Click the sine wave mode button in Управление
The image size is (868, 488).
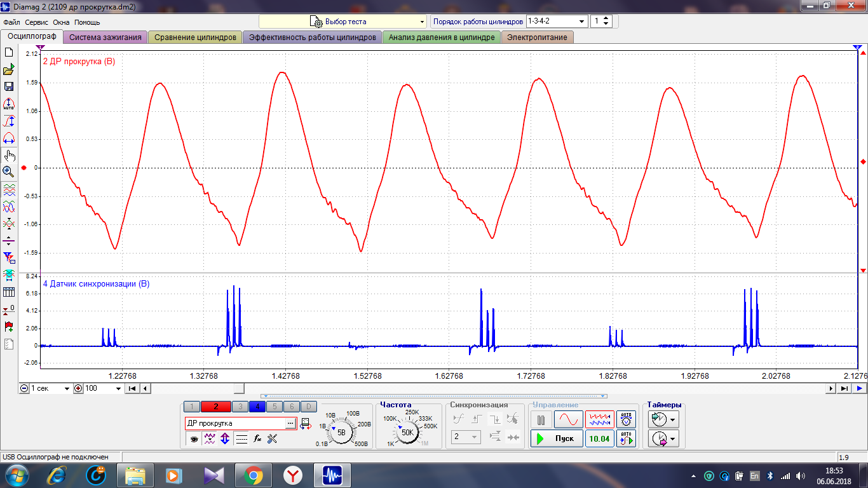point(568,420)
